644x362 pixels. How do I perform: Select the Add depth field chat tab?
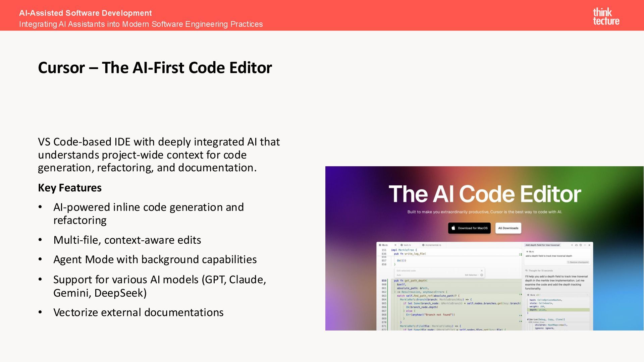542,245
